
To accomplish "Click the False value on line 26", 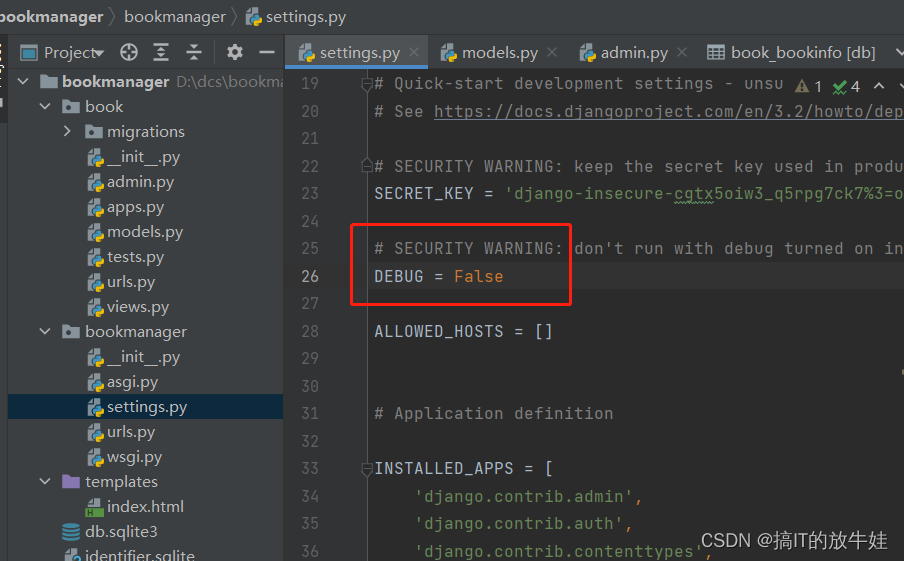I will (479, 277).
